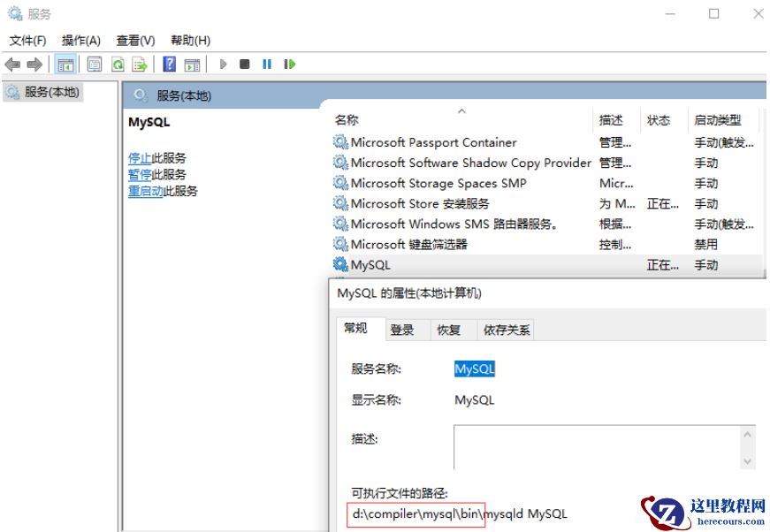Click the executable path d:\compiler\mysql\bin text

(415, 514)
